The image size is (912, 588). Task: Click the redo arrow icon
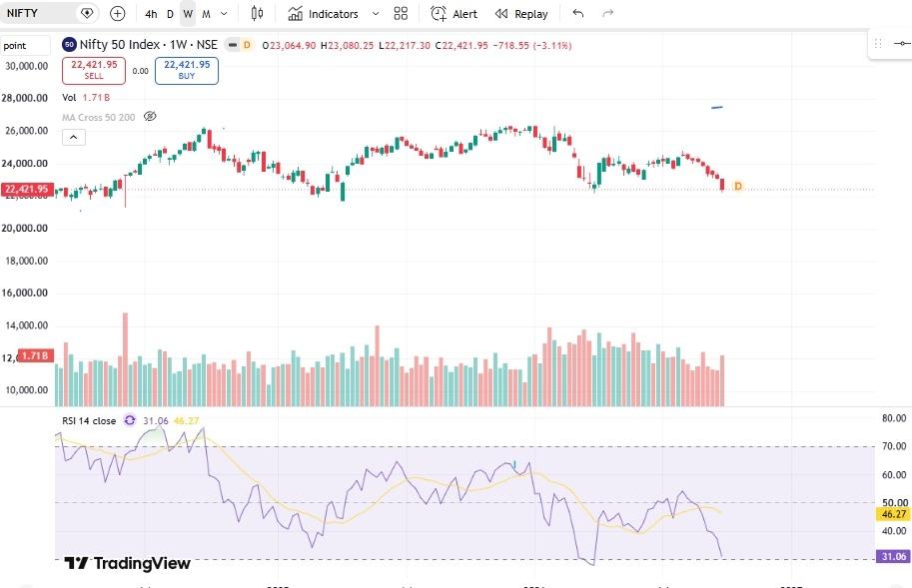point(607,13)
